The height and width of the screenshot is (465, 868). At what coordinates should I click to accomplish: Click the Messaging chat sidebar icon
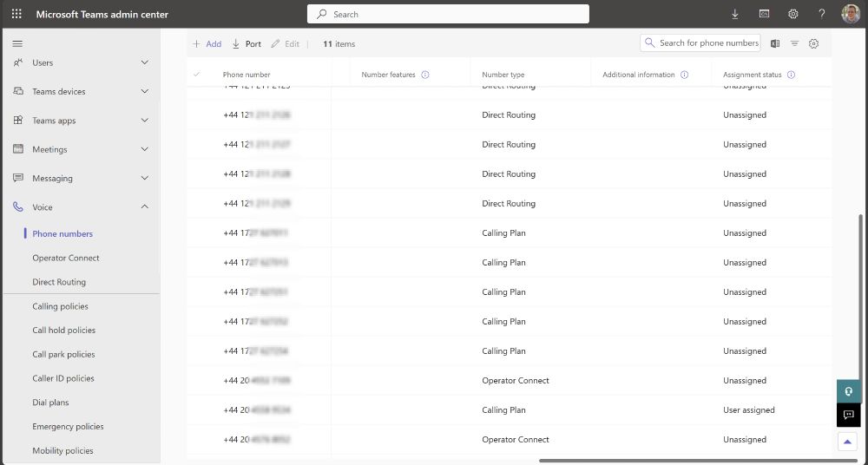(x=17, y=178)
